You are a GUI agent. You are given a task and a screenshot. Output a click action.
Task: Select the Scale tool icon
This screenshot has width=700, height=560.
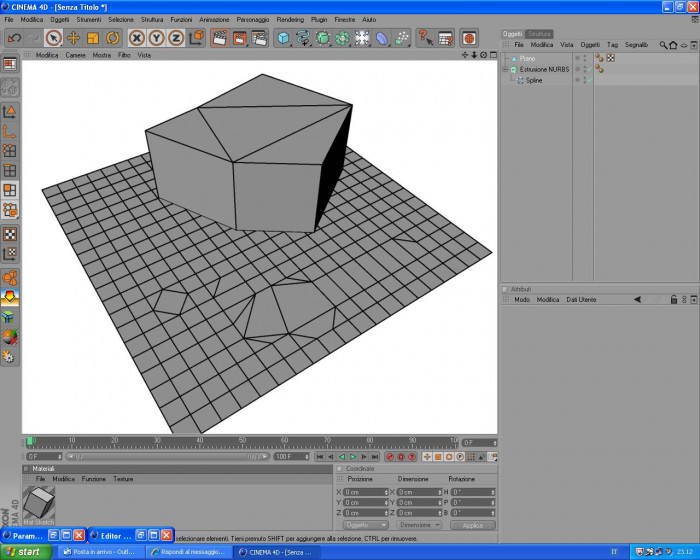pos(93,38)
